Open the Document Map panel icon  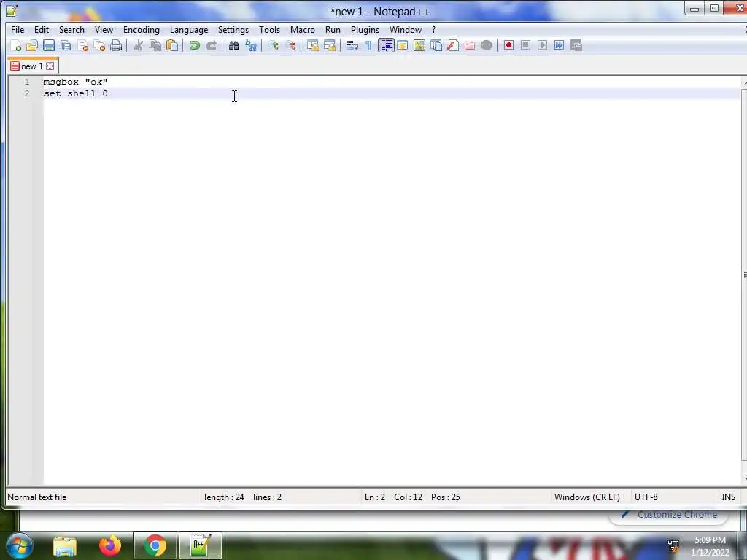coord(419,46)
